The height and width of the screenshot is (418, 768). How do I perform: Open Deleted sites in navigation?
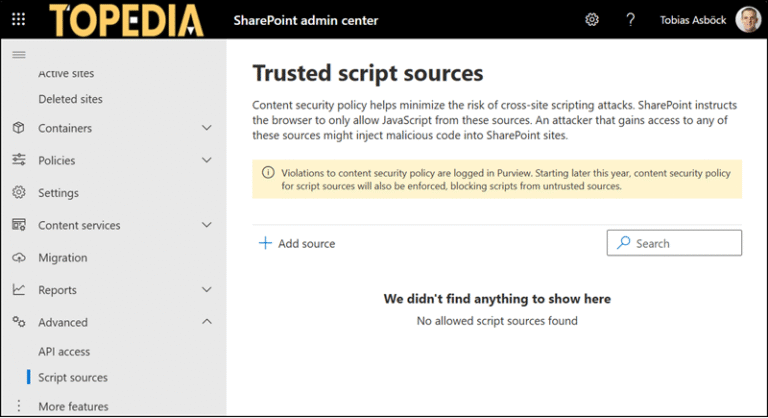coord(71,99)
